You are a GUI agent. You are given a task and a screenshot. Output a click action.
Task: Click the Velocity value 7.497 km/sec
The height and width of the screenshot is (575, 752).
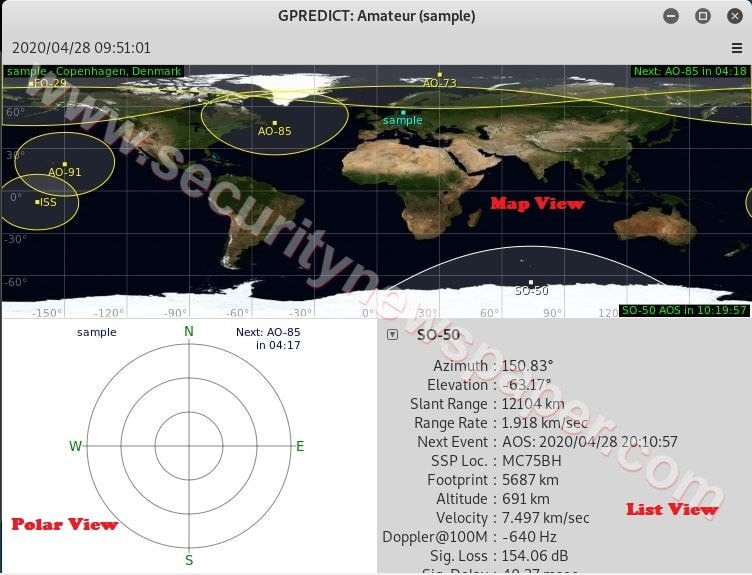click(x=546, y=517)
